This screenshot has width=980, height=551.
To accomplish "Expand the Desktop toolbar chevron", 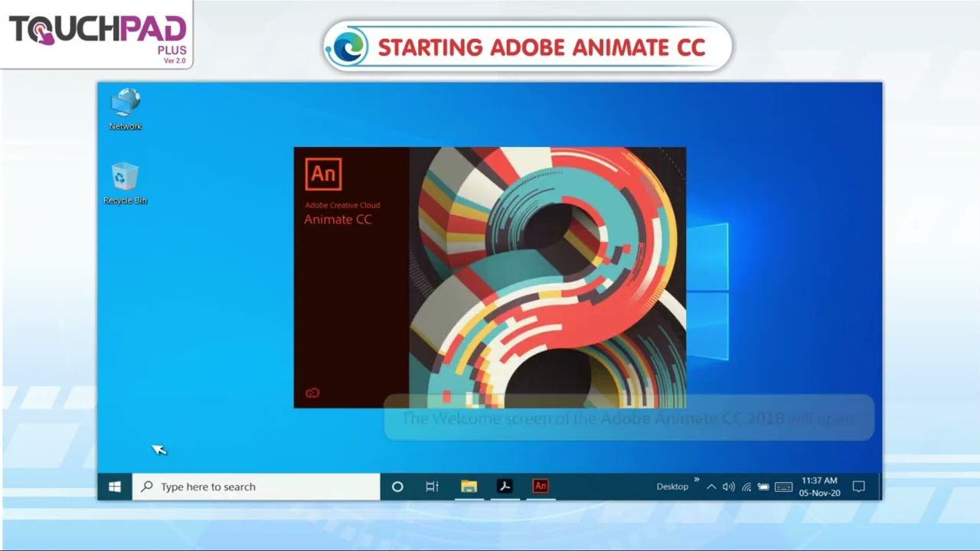I will pyautogui.click(x=697, y=480).
